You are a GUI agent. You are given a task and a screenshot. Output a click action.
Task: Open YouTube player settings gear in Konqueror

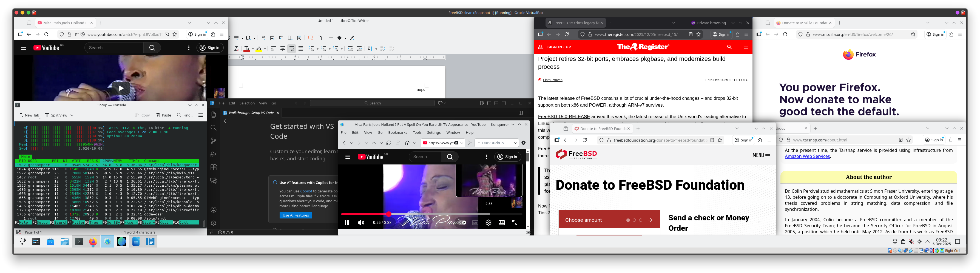click(x=488, y=223)
